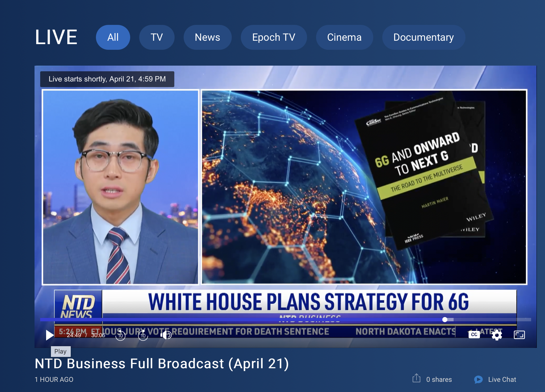This screenshot has width=545, height=392.
Task: Skip forward 10 seconds in the video
Action: (143, 335)
